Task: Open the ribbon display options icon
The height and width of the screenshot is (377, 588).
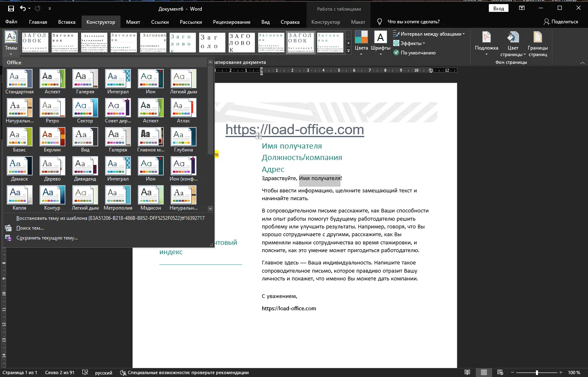Action: (522, 8)
